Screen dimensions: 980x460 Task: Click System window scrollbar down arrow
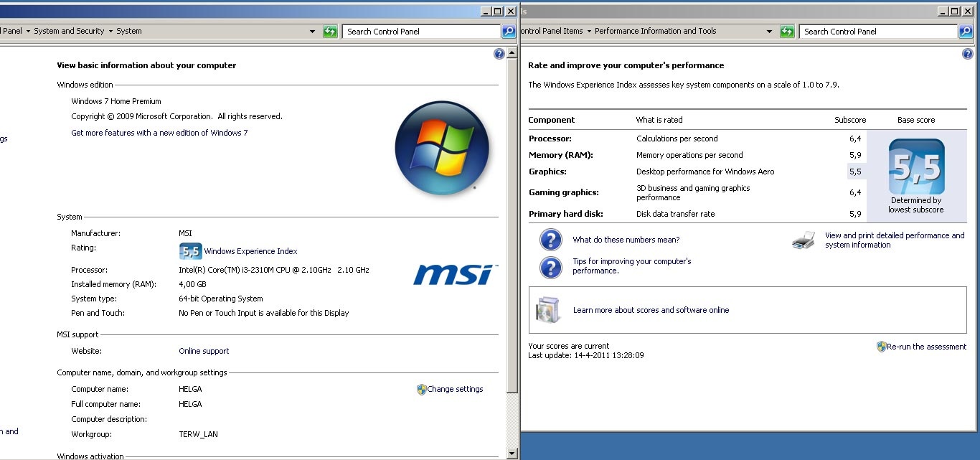pyautogui.click(x=512, y=454)
